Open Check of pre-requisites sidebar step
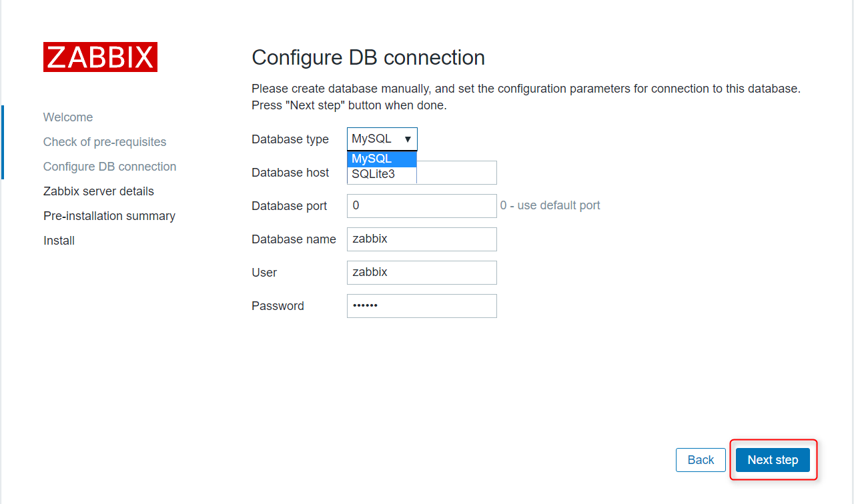Image resolution: width=854 pixels, height=504 pixels. click(105, 142)
